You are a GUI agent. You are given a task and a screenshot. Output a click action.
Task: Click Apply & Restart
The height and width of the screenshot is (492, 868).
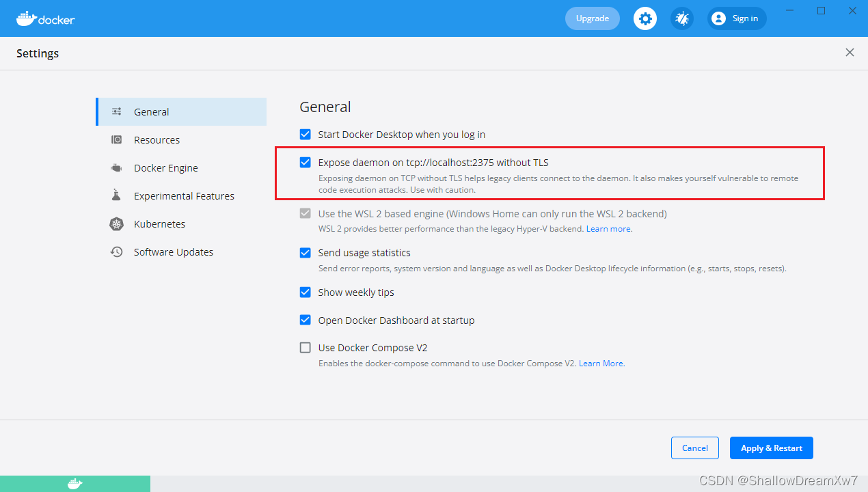pos(772,448)
